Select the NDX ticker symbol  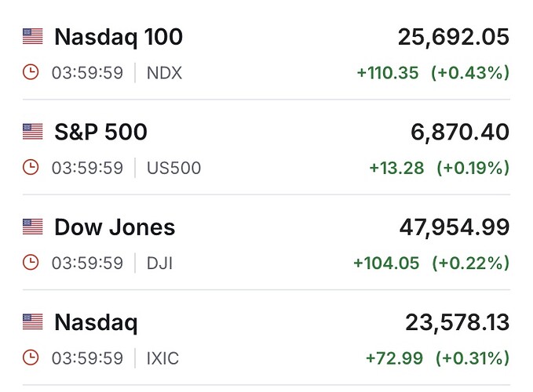click(164, 73)
